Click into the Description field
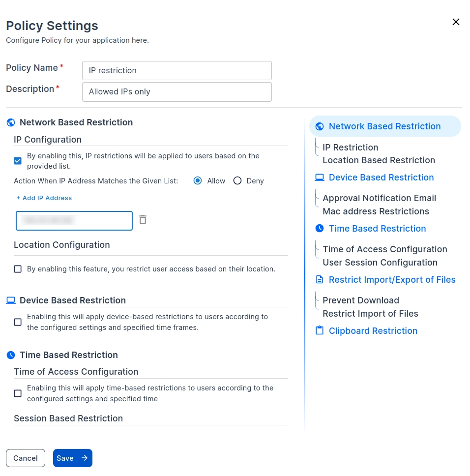The height and width of the screenshot is (476, 470). click(177, 92)
